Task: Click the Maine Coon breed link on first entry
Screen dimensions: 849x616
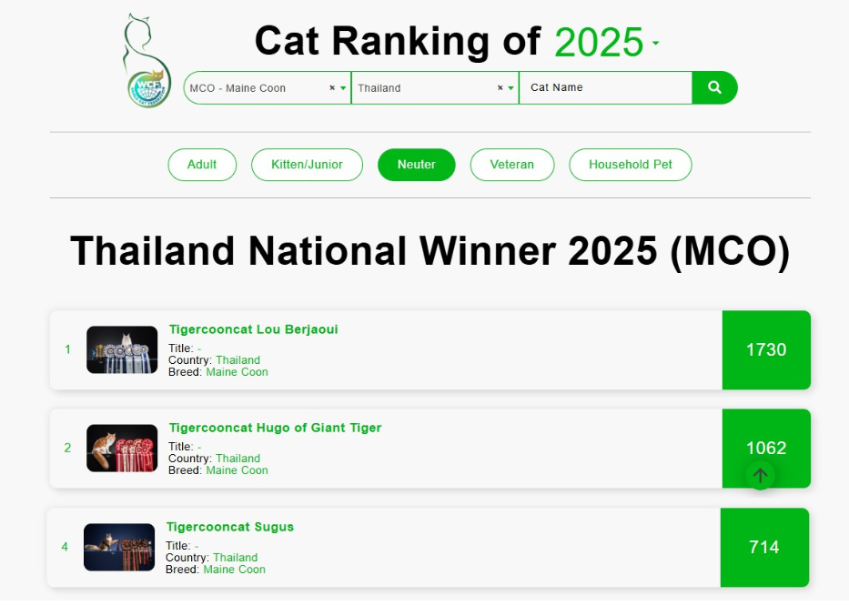Action: tap(235, 372)
